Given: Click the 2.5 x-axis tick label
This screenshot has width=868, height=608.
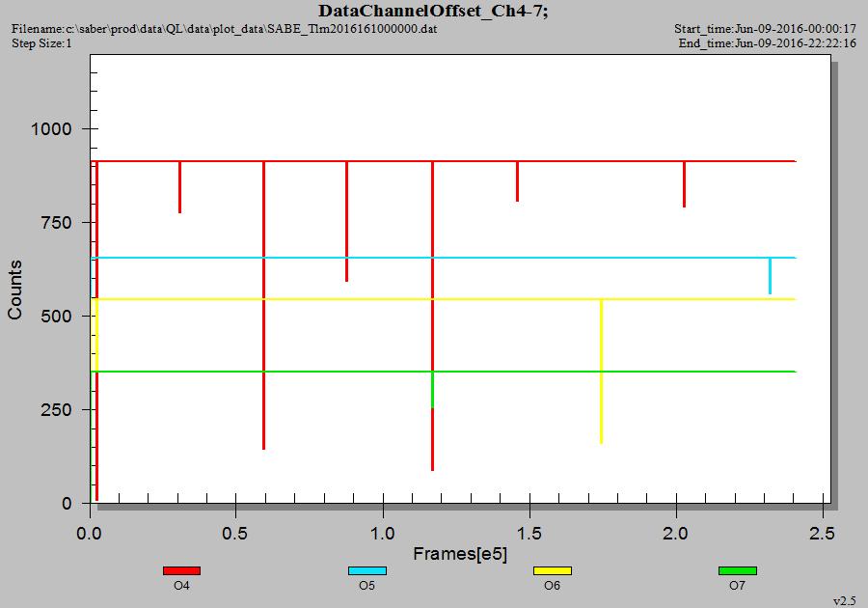Looking at the screenshot, I should [823, 534].
